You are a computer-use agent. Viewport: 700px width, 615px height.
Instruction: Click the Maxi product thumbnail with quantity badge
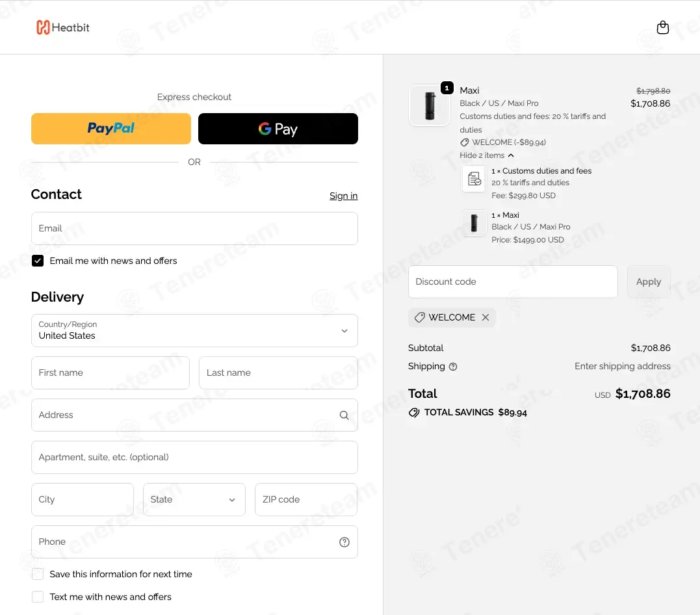click(x=430, y=105)
